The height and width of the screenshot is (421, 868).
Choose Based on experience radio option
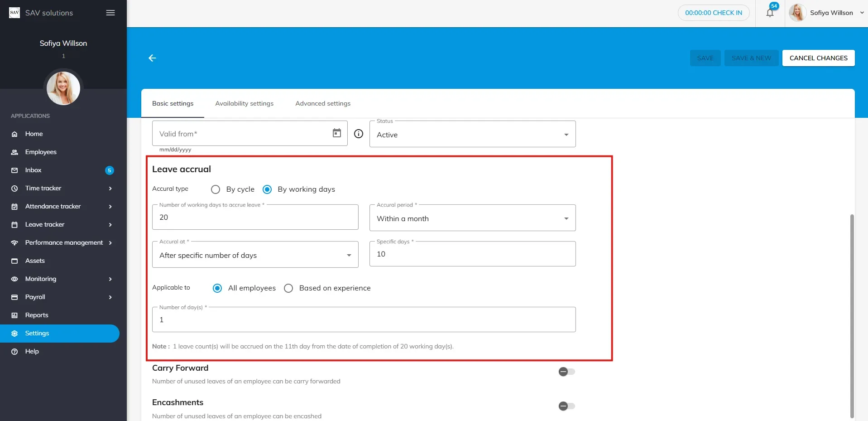pyautogui.click(x=288, y=288)
